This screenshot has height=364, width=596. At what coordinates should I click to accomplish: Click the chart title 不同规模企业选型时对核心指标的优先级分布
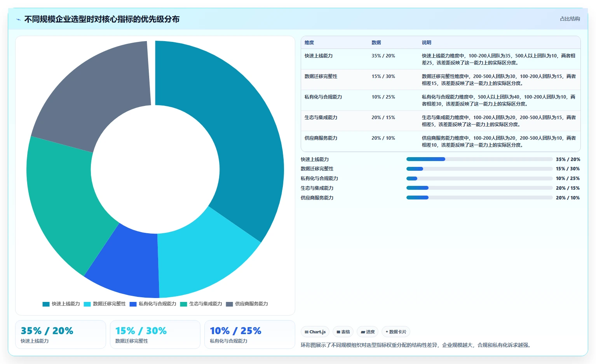pos(102,19)
